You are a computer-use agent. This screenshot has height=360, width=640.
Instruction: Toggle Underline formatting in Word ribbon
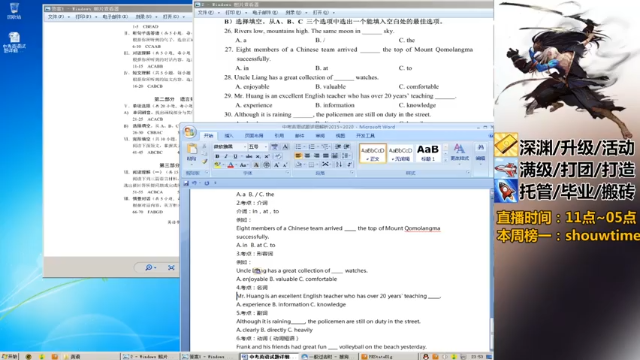click(235, 156)
